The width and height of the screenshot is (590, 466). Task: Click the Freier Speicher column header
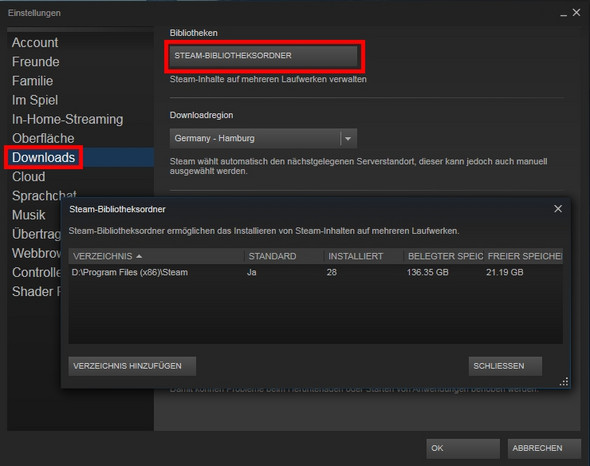523,256
